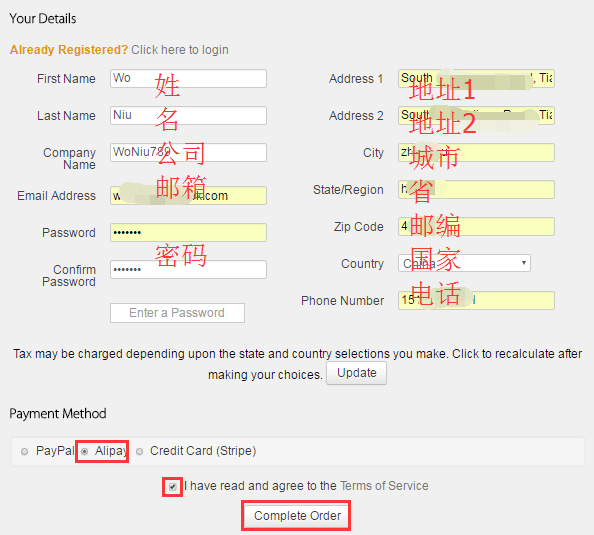The width and height of the screenshot is (594, 535).
Task: Select Credit Card (Stripe) payment
Action: 140,451
